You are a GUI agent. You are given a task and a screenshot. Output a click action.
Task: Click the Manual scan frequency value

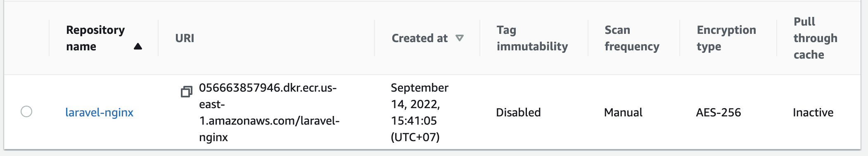point(623,112)
